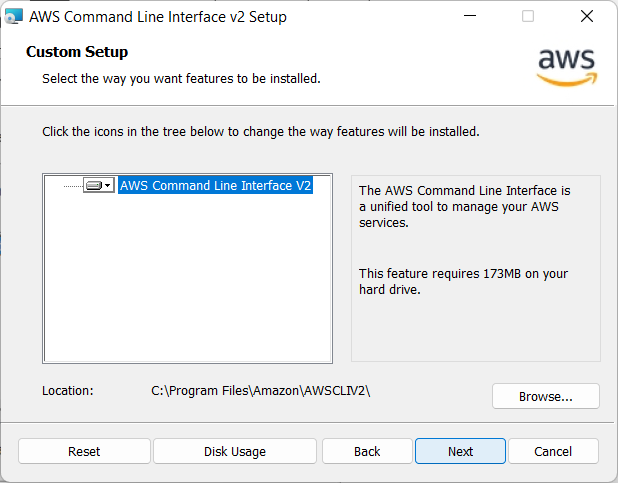Open the hard drive feature install dropdown
The width and height of the screenshot is (618, 483).
98,186
